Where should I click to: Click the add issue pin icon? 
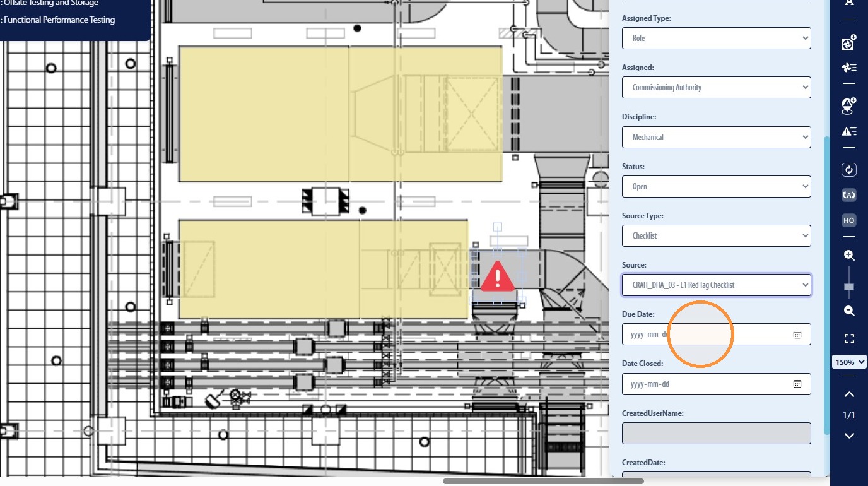(x=849, y=105)
